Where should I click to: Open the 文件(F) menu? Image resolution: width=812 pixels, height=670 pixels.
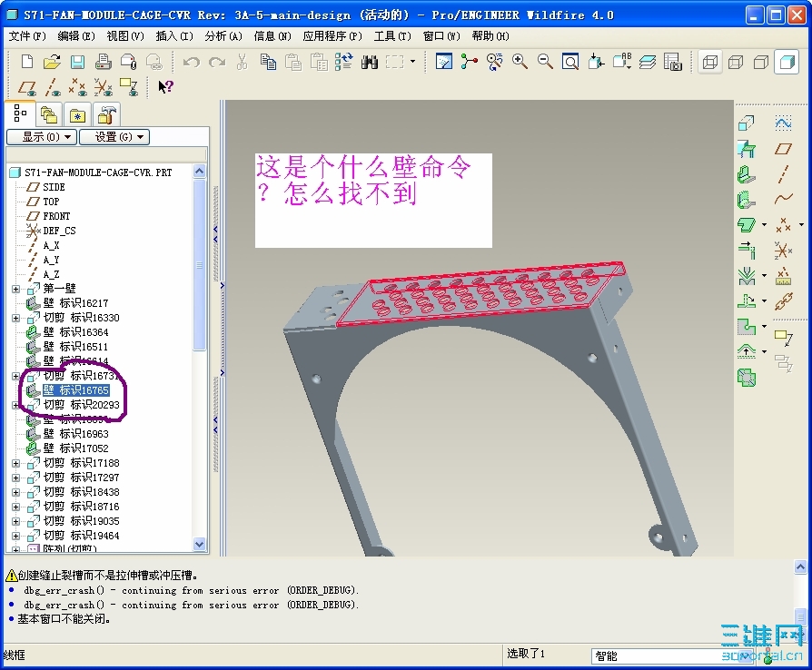[27, 36]
